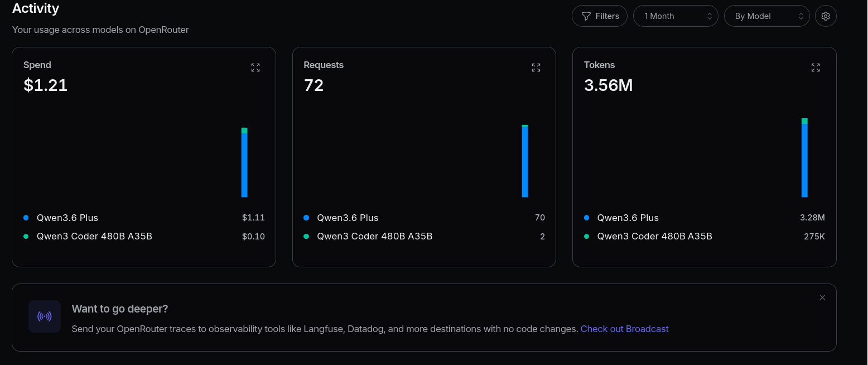
Task: Open the Filters button
Action: pyautogui.click(x=600, y=16)
